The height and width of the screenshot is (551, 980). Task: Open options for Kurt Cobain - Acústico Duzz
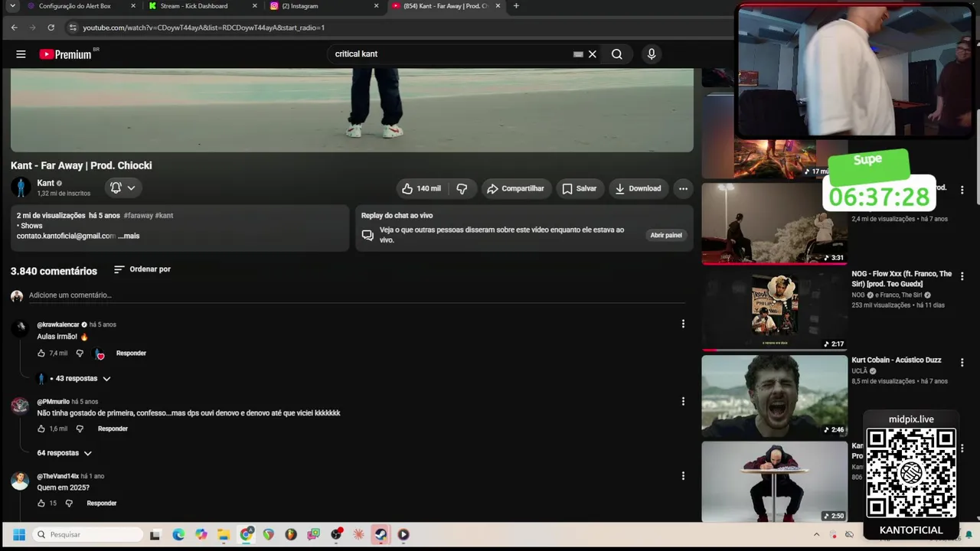coord(962,363)
